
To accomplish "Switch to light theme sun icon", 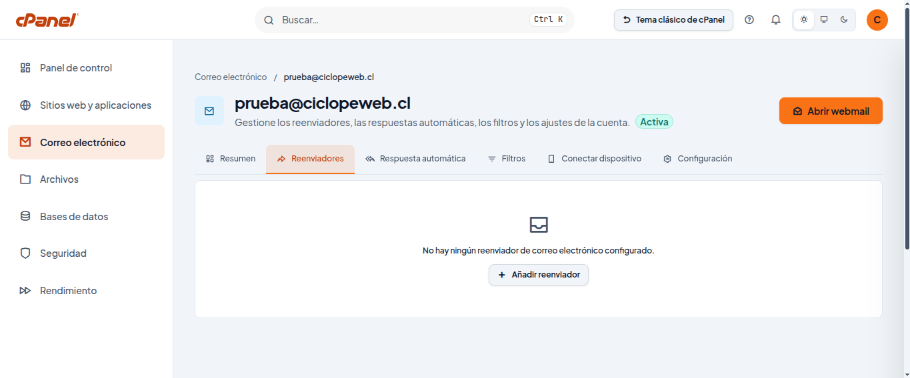I will click(804, 20).
